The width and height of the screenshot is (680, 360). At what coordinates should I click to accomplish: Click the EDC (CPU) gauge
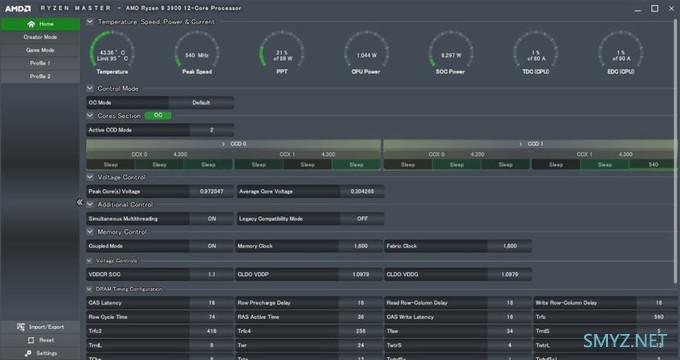pyautogui.click(x=621, y=52)
